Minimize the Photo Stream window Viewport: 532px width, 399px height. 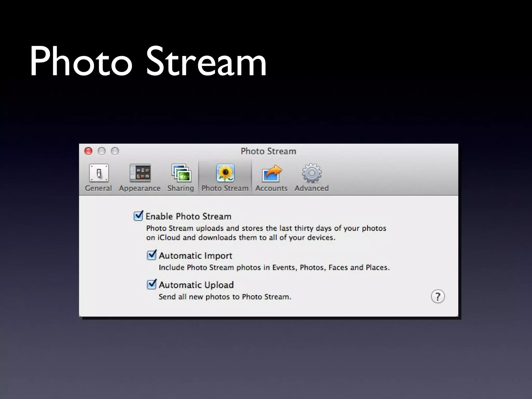point(102,151)
